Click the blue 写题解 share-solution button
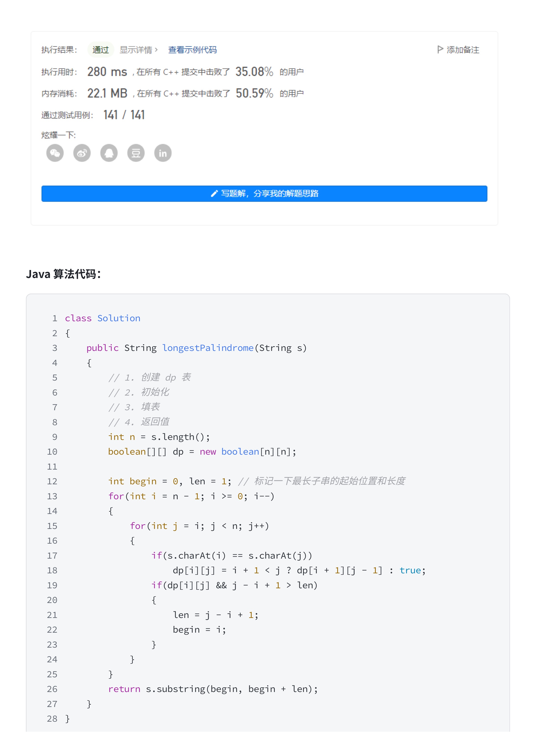This screenshot has height=756, width=535. coord(264,194)
